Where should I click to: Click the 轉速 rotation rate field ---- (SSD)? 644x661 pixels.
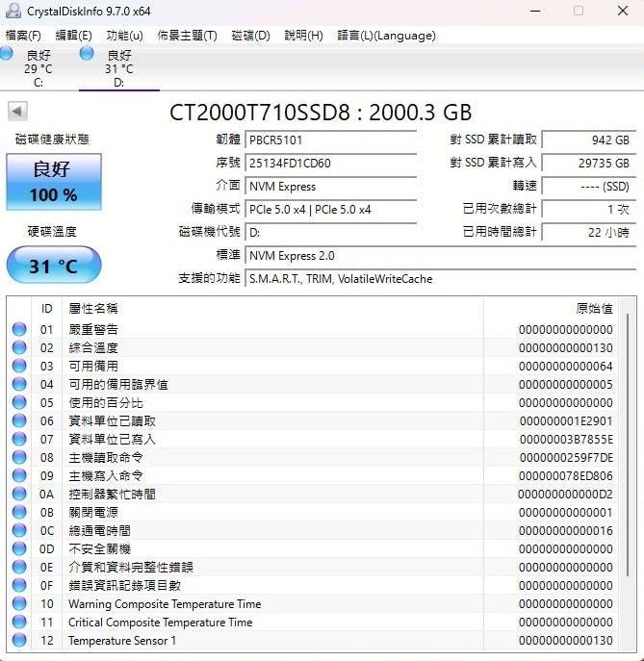tap(589, 187)
